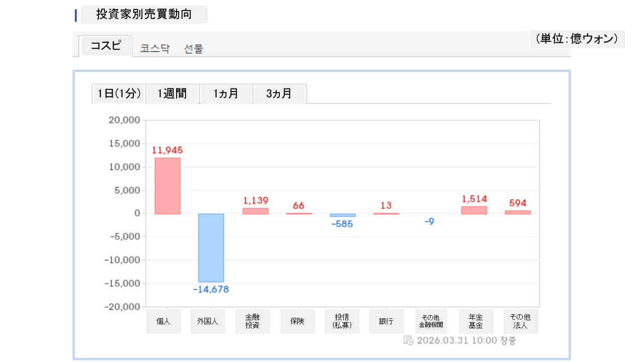644x362 pixels.
Task: Click the calendar clock icon beside timestamp
Action: click(x=409, y=340)
